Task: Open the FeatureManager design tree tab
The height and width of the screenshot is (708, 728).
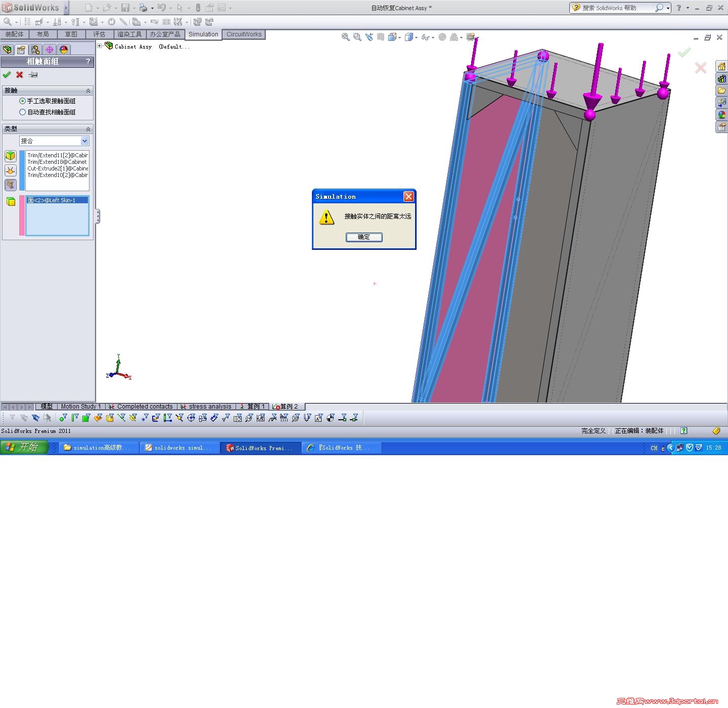Action: 7,50
